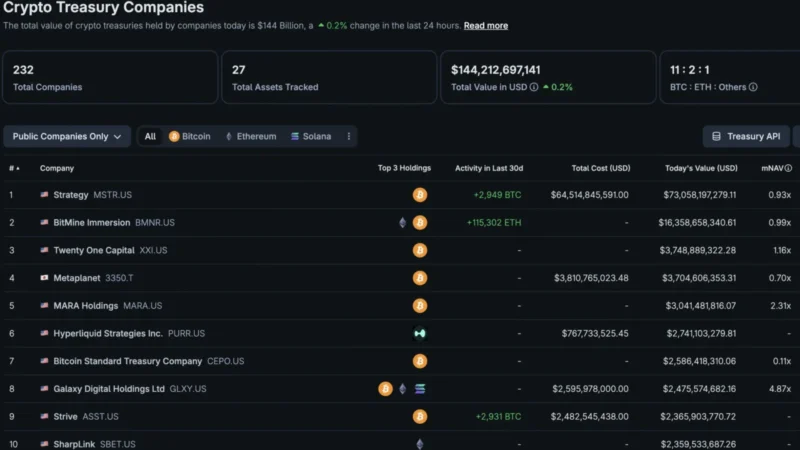Click the US flag in Strategy row
This screenshot has width=800, height=450.
click(x=44, y=194)
